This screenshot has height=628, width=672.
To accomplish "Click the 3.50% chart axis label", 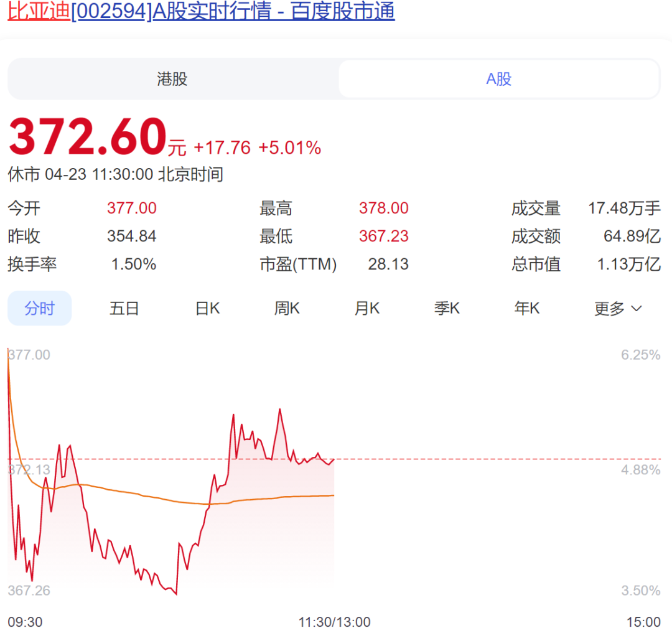I will pos(641,591).
